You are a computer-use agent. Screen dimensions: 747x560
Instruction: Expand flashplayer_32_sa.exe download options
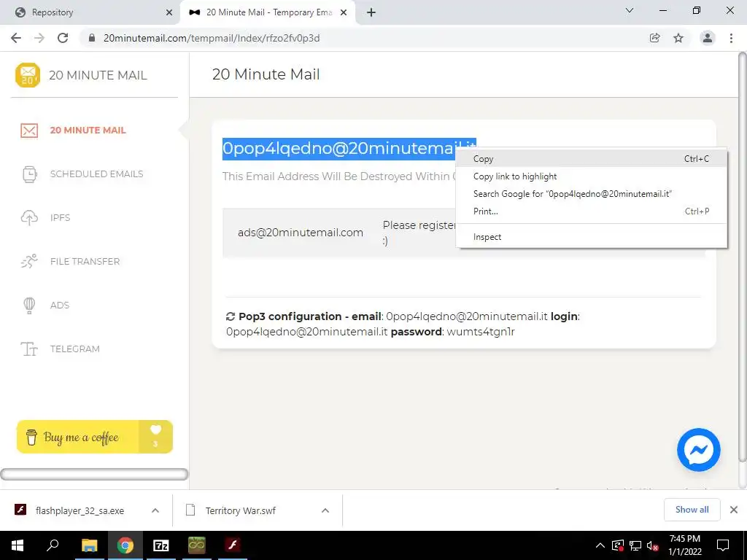[x=155, y=510]
